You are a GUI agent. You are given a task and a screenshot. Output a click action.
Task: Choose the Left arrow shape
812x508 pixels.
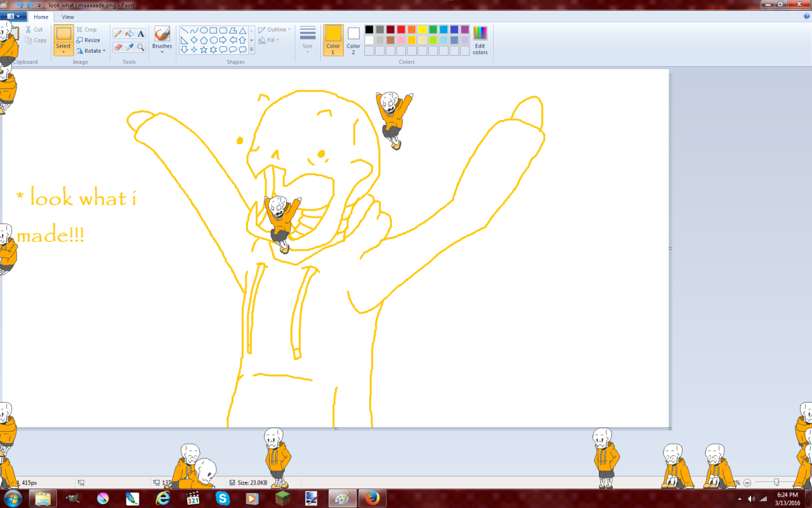click(233, 40)
